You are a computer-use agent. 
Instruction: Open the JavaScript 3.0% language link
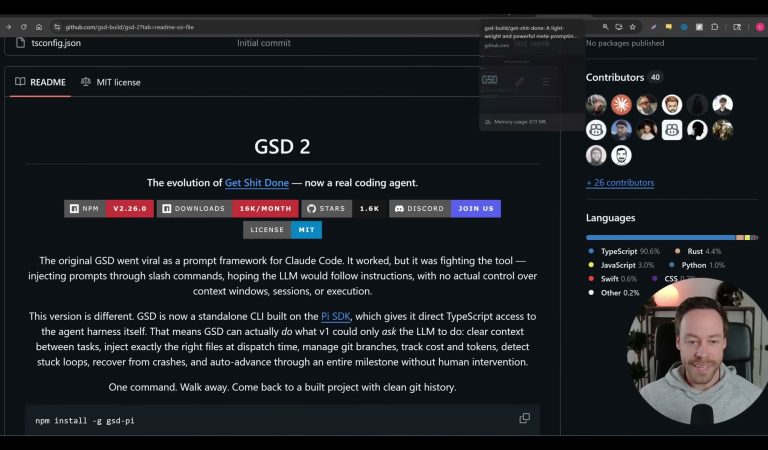622,265
